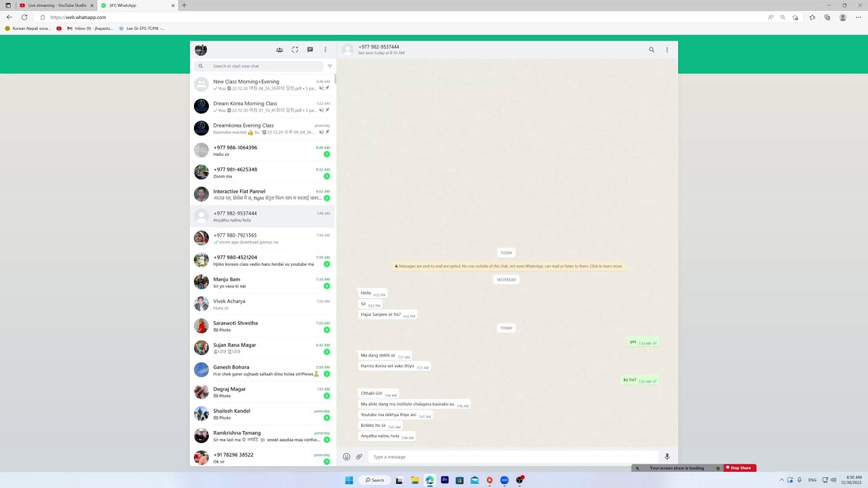Viewport: 868px width, 488px height.
Task: Go back in the browser
Action: [x=9, y=17]
